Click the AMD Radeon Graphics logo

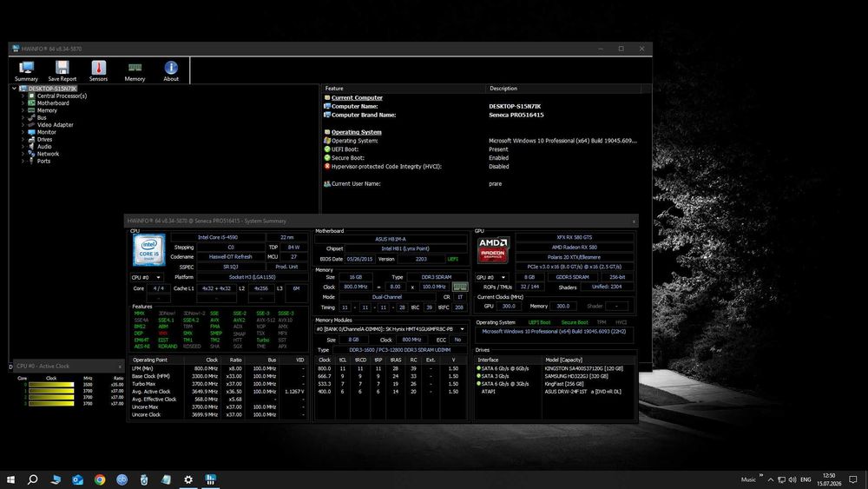pos(493,250)
